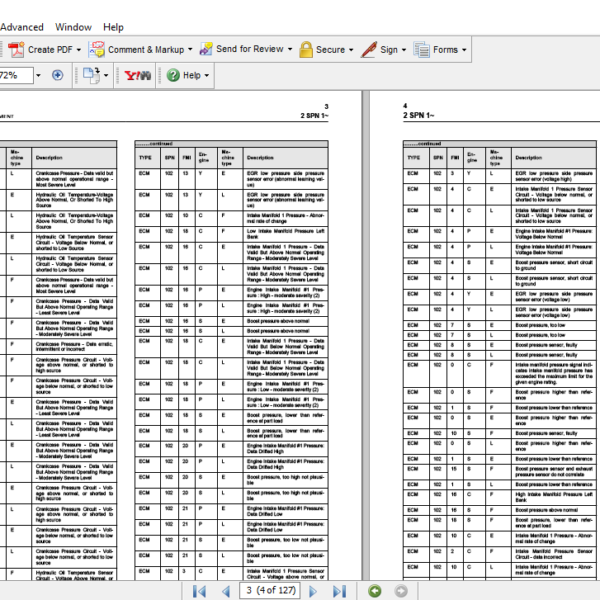The height and width of the screenshot is (600, 600).
Task: Click the Create PDF label text
Action: click(x=50, y=50)
